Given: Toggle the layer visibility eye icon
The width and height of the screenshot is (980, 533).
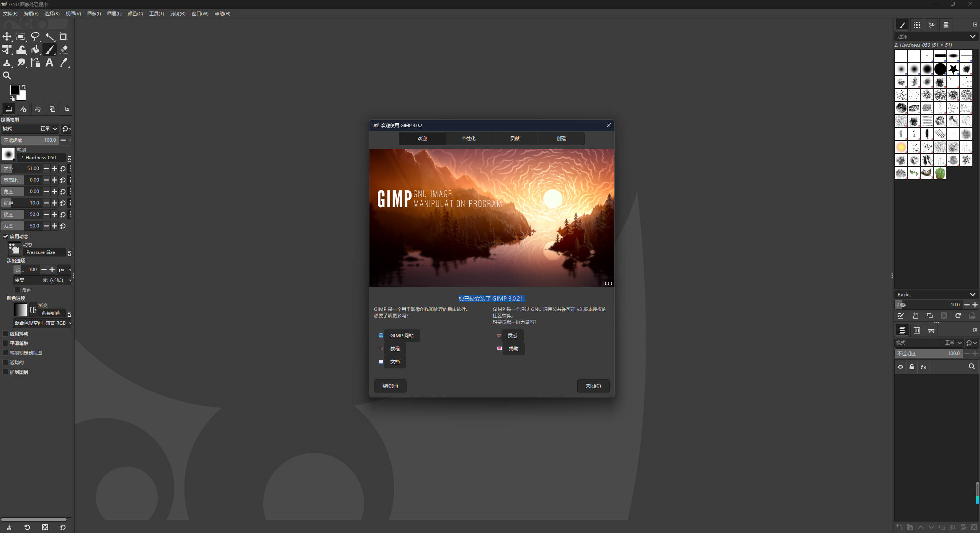Looking at the screenshot, I should click(900, 367).
